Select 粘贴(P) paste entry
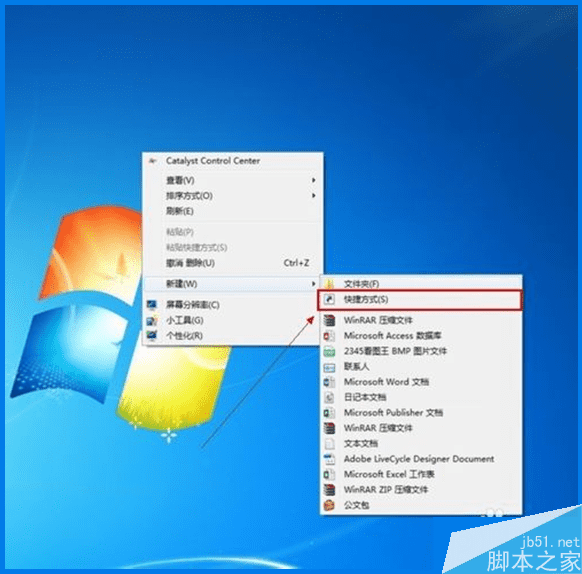The width and height of the screenshot is (582, 574). (232, 232)
